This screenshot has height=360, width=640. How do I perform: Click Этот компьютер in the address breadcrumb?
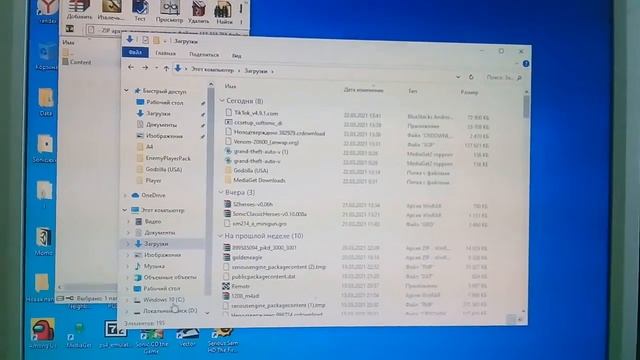coord(213,70)
